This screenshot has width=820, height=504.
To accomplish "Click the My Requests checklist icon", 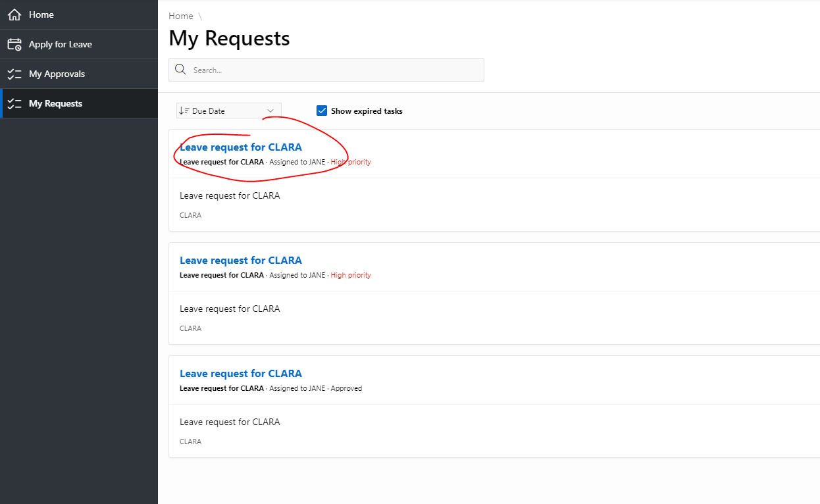I will click(14, 104).
